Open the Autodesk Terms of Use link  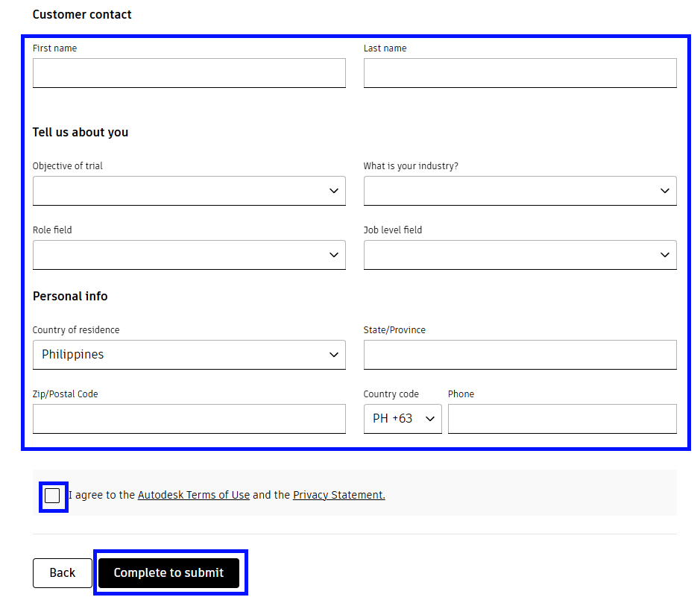point(194,495)
